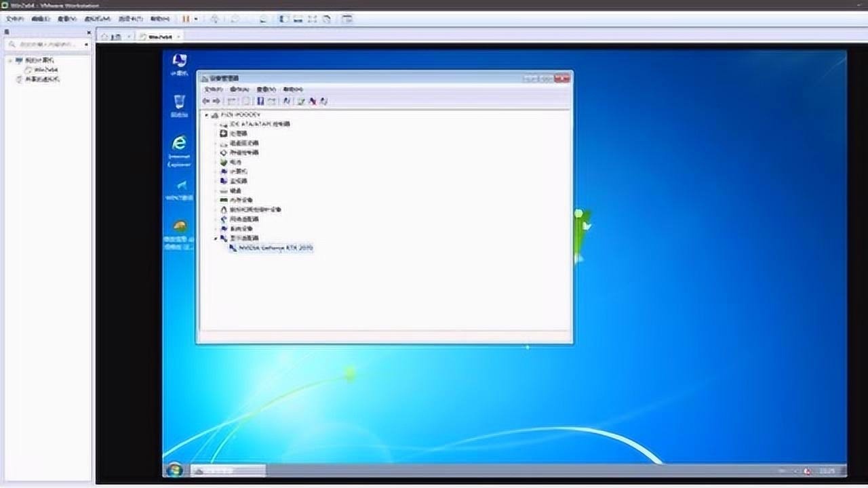Screen dimensions: 868x488
Task: Click the snapshot toolbar icon in VMware
Action: coord(235,19)
